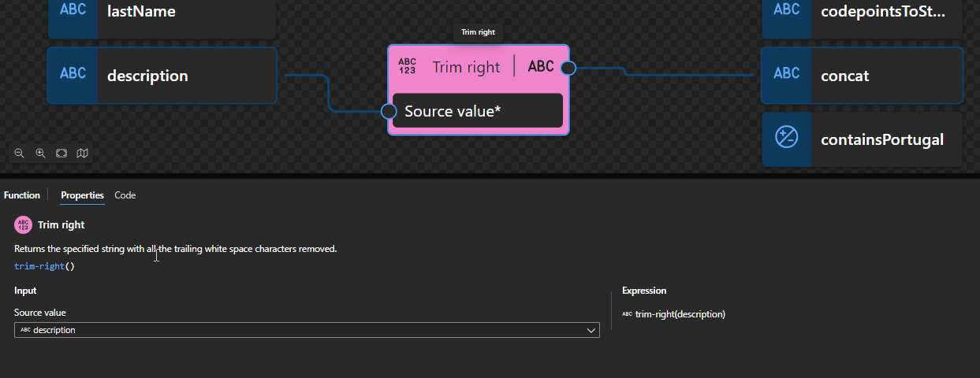Click the Source value input connection port
This screenshot has height=378, width=980.
[388, 111]
